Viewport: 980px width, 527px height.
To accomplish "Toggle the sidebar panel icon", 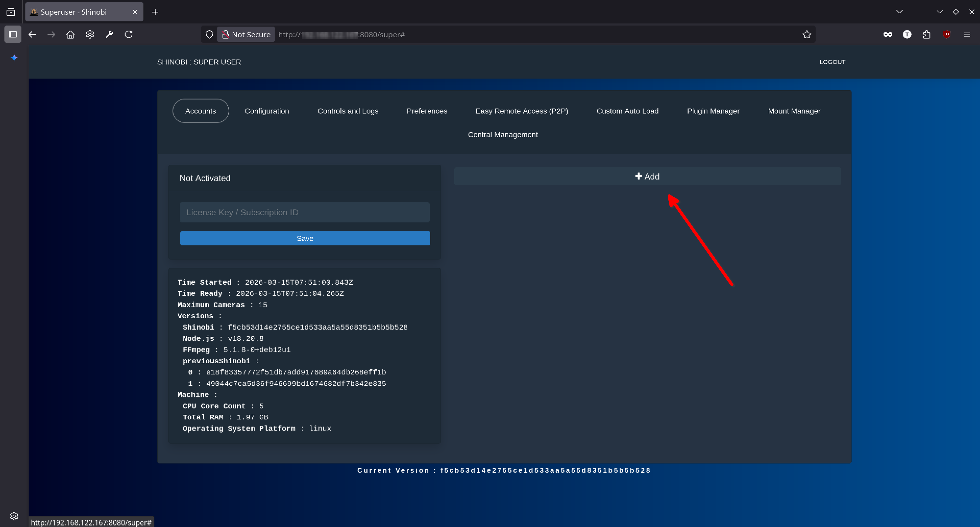I will [13, 34].
